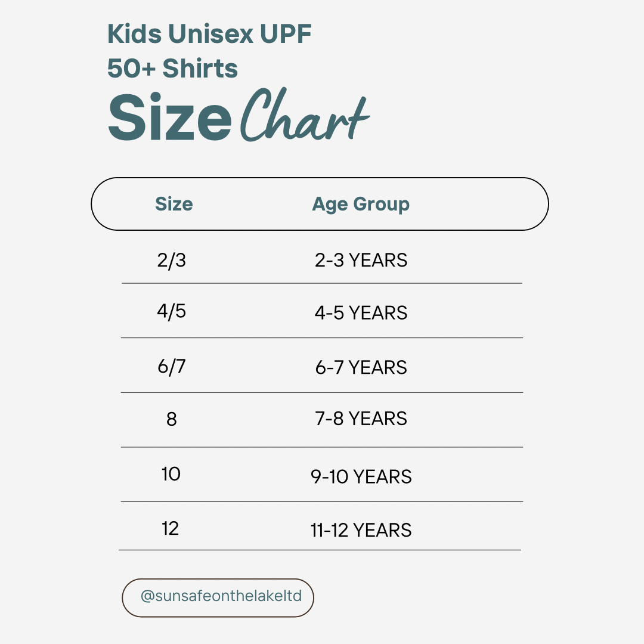Screen dimensions: 644x644
Task: Select the 'Size' column header
Action: pos(174,204)
